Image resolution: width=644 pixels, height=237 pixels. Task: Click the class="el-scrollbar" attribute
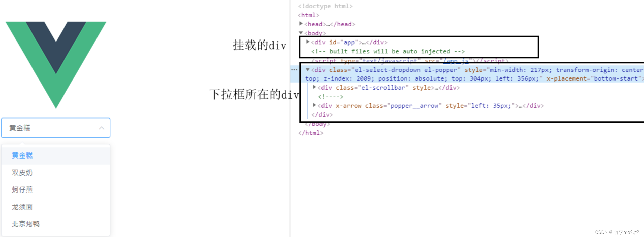tap(372, 88)
